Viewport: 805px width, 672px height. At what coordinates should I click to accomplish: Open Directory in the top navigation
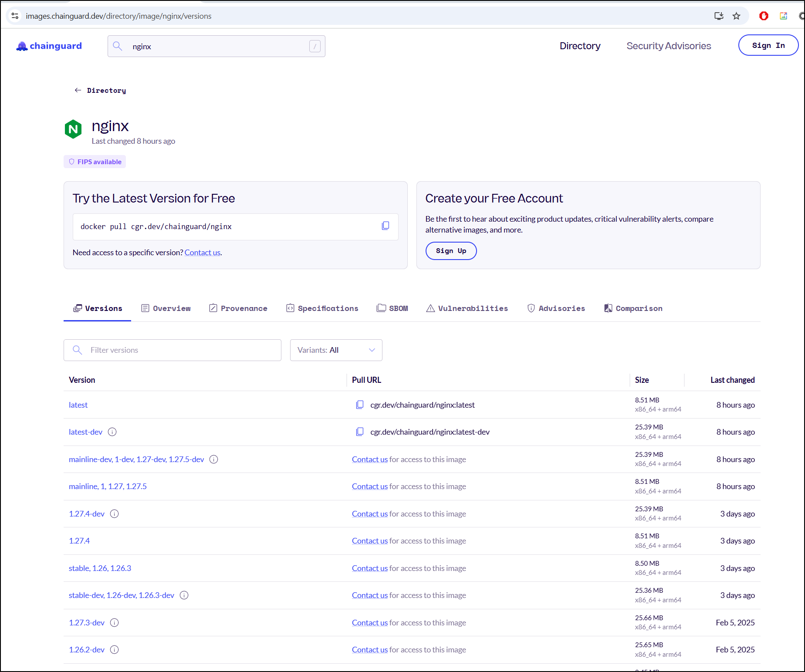(580, 46)
